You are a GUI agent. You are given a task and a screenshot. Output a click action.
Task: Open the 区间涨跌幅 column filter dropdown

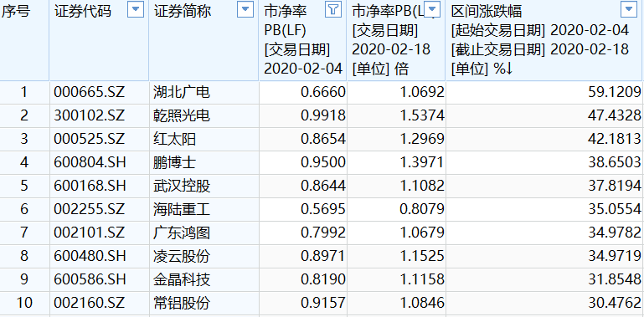629,10
